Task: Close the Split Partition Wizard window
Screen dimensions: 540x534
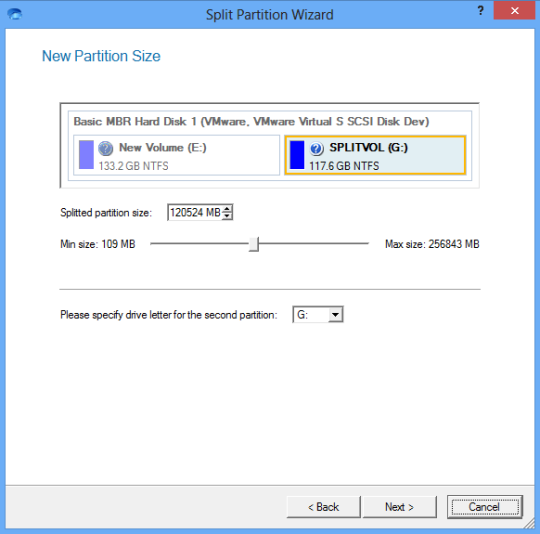Action: pos(515,11)
